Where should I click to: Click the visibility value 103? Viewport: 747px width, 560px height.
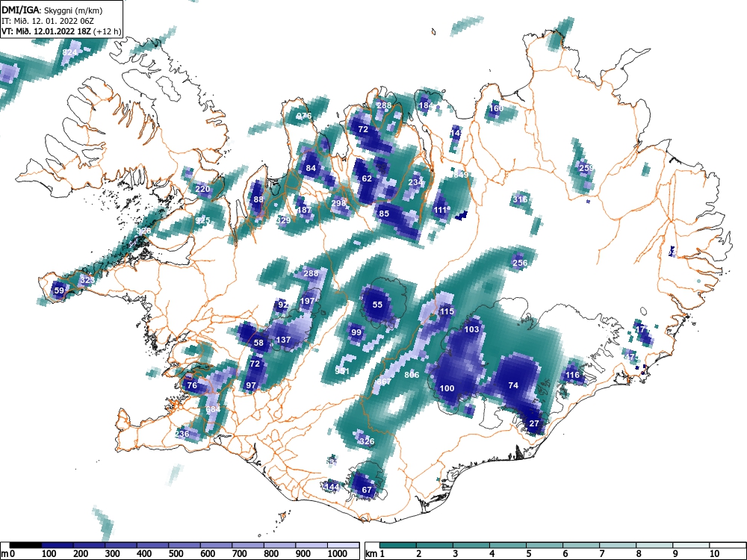click(471, 329)
